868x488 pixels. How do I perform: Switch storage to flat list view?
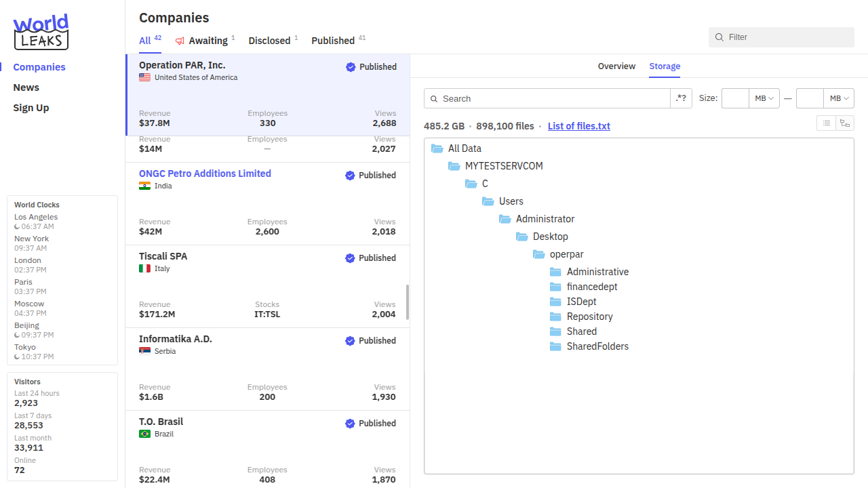point(826,123)
